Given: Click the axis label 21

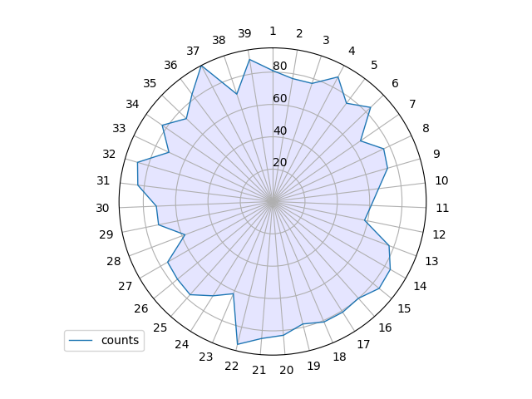Looking at the screenshot, I should 259,370.
